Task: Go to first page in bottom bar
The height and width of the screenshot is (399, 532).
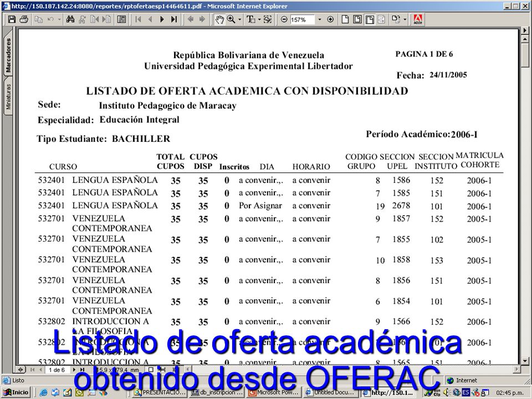Action: click(x=33, y=370)
